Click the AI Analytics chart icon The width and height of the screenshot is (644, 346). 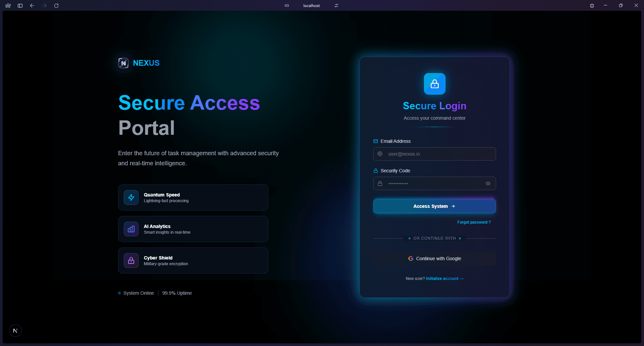131,229
